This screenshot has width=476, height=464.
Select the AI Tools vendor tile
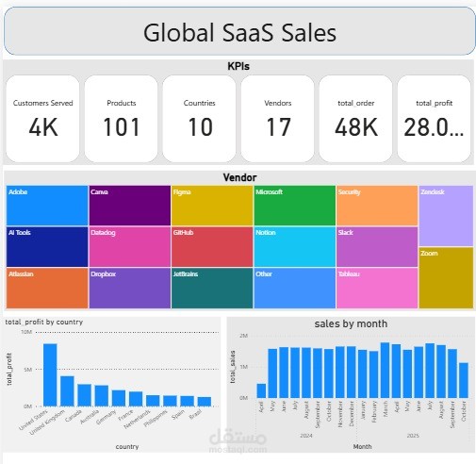[x=47, y=247]
